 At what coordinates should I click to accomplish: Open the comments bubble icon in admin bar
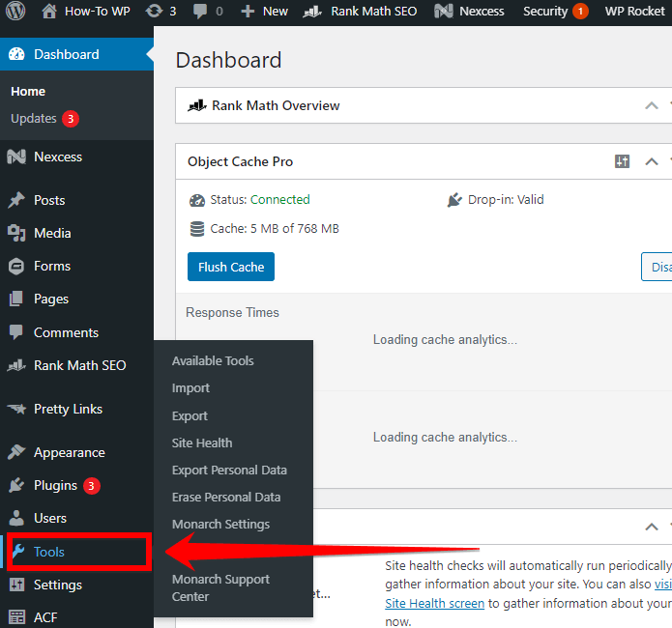202,12
